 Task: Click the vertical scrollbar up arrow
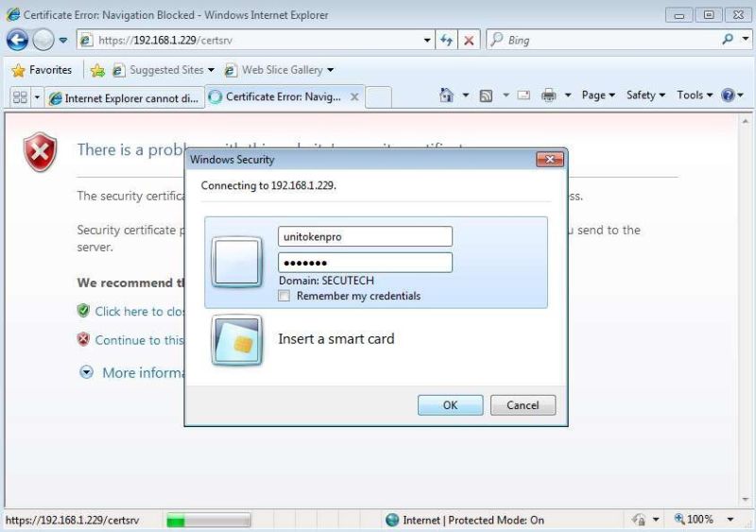pos(746,121)
